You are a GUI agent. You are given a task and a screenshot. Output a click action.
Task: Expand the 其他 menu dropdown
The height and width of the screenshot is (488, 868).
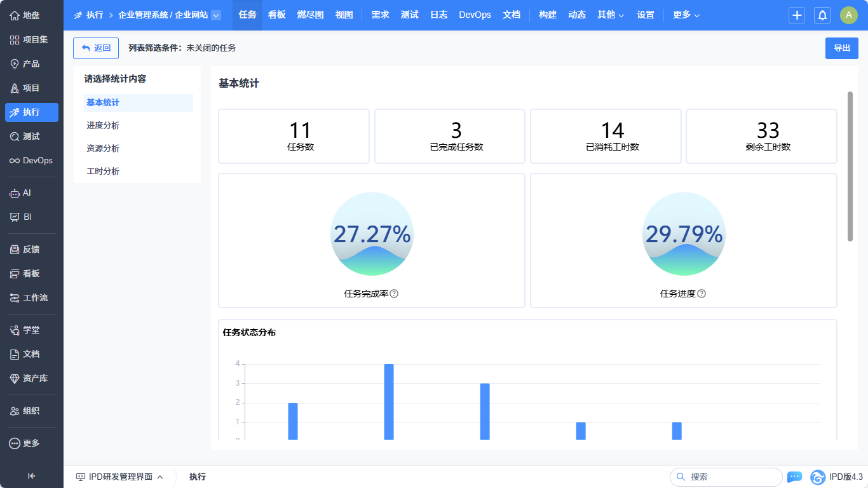(x=611, y=15)
